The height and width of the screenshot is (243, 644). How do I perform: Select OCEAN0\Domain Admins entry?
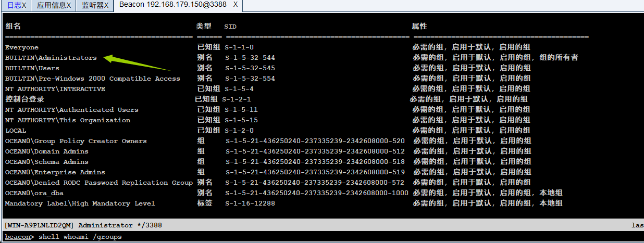tap(47, 151)
